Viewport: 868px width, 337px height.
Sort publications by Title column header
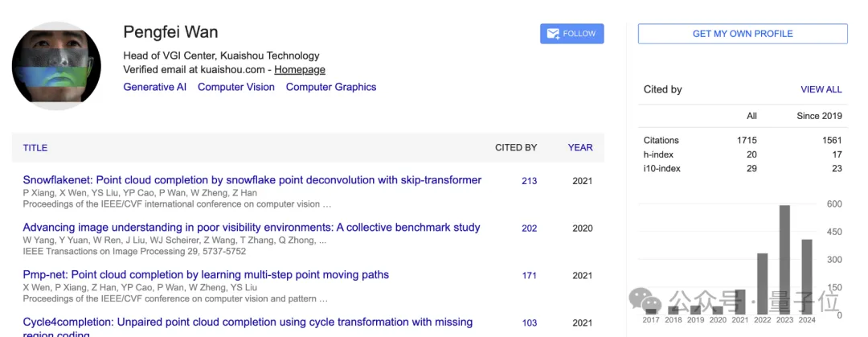tap(35, 148)
